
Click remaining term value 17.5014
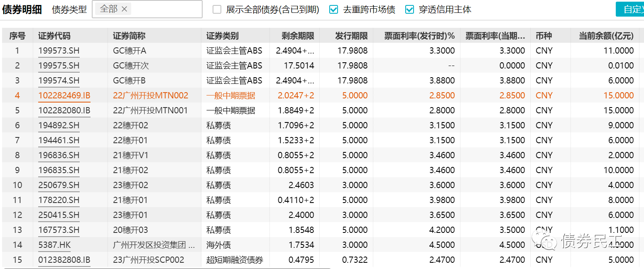tap(299, 66)
